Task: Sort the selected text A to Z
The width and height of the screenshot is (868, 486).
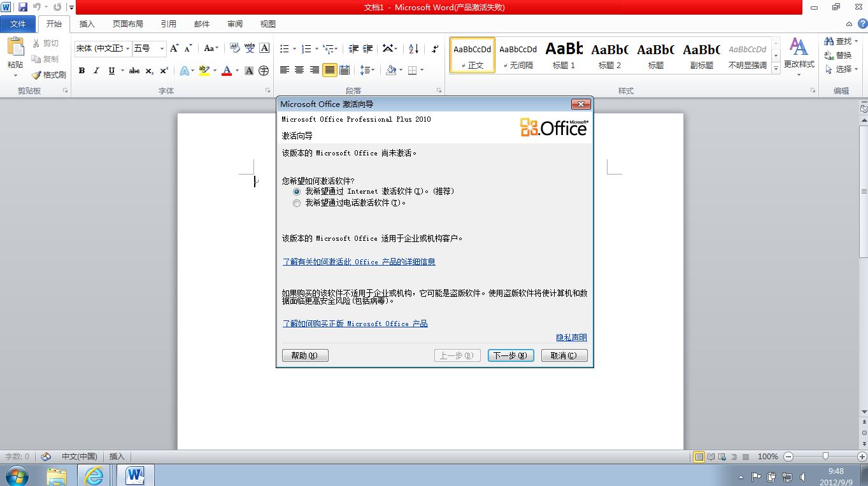Action: pos(413,48)
